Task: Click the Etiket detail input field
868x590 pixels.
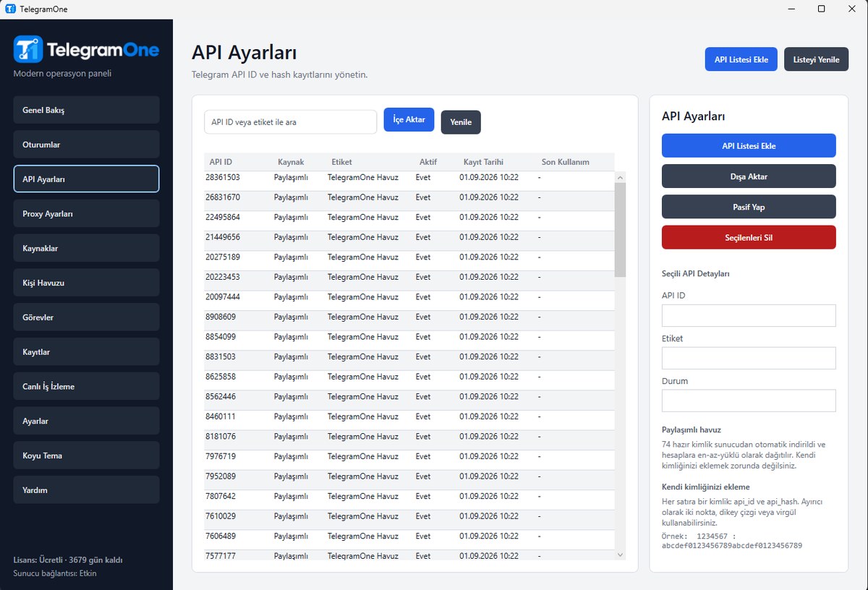Action: tap(749, 358)
